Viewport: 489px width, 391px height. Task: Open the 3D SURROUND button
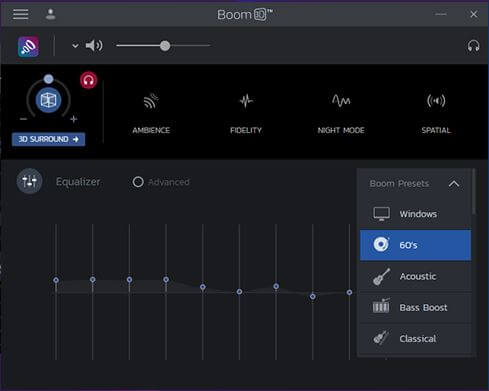(48, 139)
